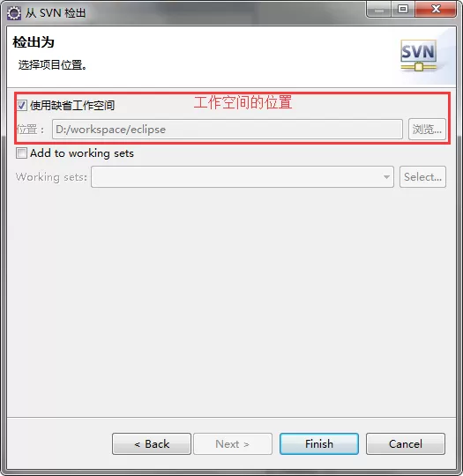Uncheck the 使用缺省工作空间 checkbox
The height and width of the screenshot is (476, 463).
tap(21, 106)
